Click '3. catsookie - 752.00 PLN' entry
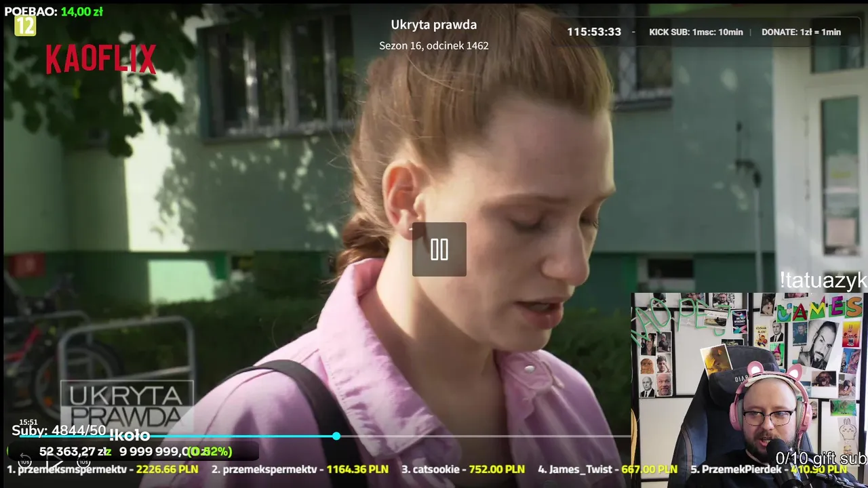Screen dimensions: 868x488 tap(463, 469)
